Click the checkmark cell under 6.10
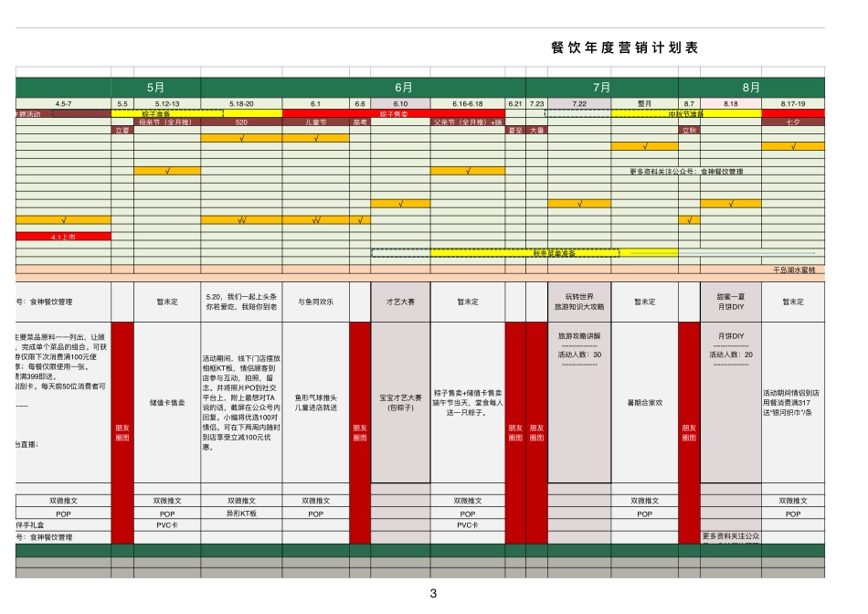Image resolution: width=868 pixels, height=614 pixels. coord(400,204)
